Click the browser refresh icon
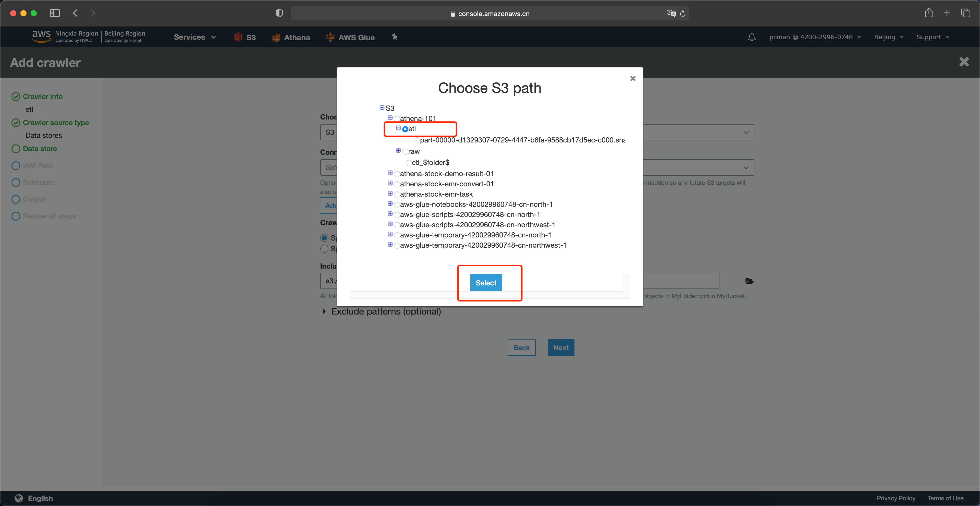980x506 pixels. pyautogui.click(x=683, y=13)
